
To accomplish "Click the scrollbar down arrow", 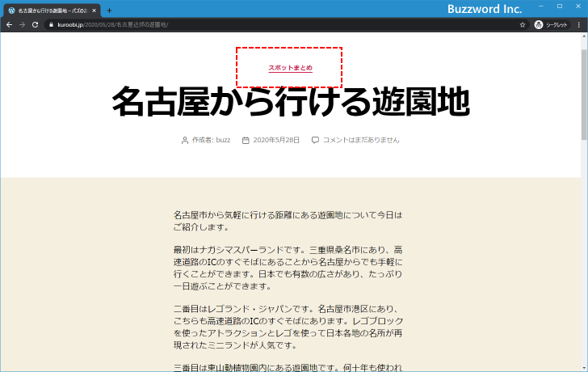I will (x=584, y=368).
